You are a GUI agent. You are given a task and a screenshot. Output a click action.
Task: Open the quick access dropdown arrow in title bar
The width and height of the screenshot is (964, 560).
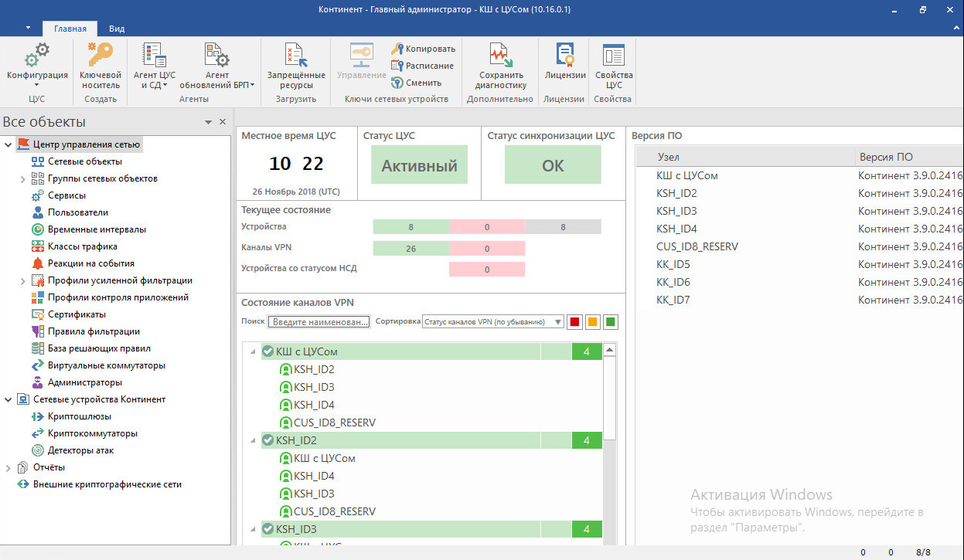28,28
